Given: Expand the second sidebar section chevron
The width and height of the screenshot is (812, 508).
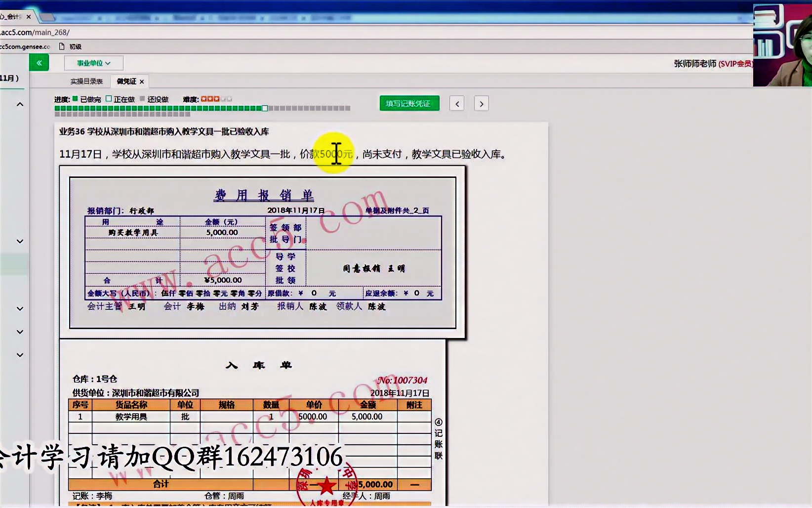Looking at the screenshot, I should 20,241.
